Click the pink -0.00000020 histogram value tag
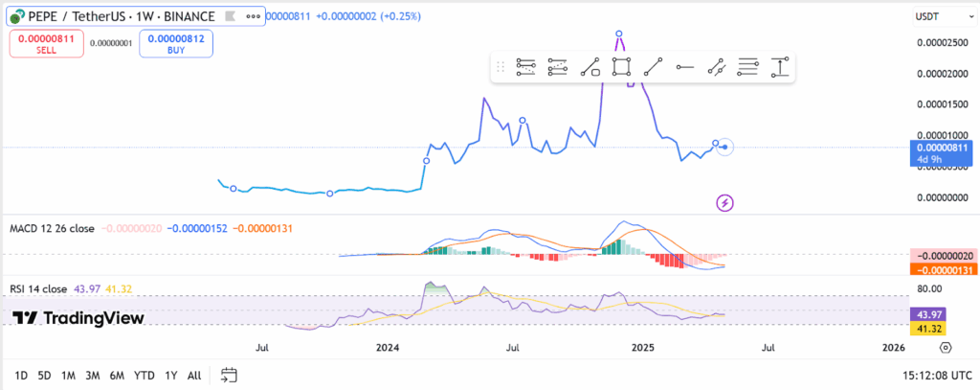The height and width of the screenshot is (390, 980). coord(943,256)
